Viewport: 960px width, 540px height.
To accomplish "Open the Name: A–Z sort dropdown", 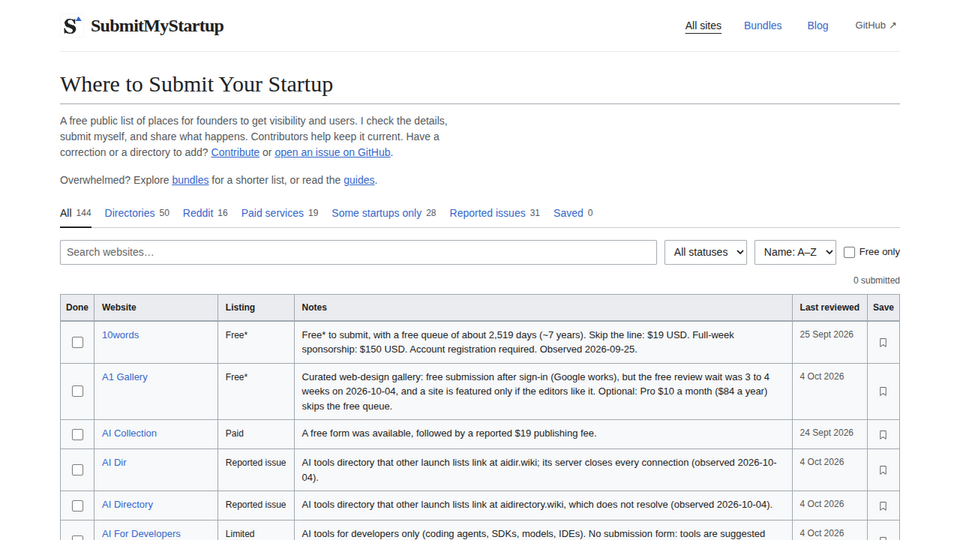I will coord(795,252).
